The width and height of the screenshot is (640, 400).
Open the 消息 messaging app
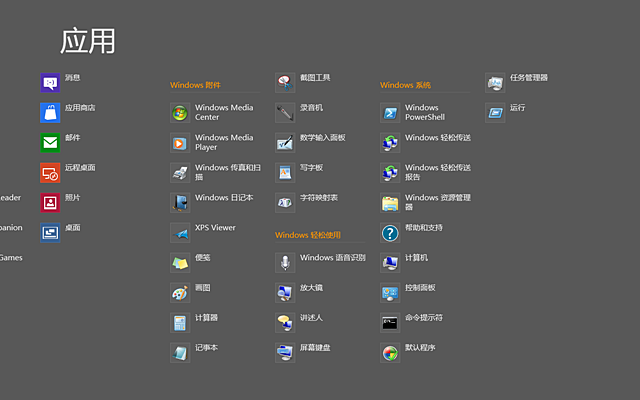click(60, 82)
